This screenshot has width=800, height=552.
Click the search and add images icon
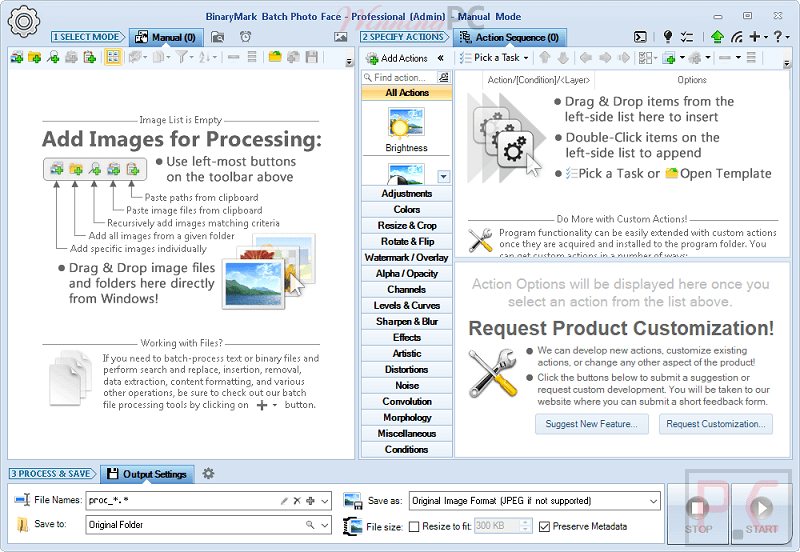tap(53, 57)
